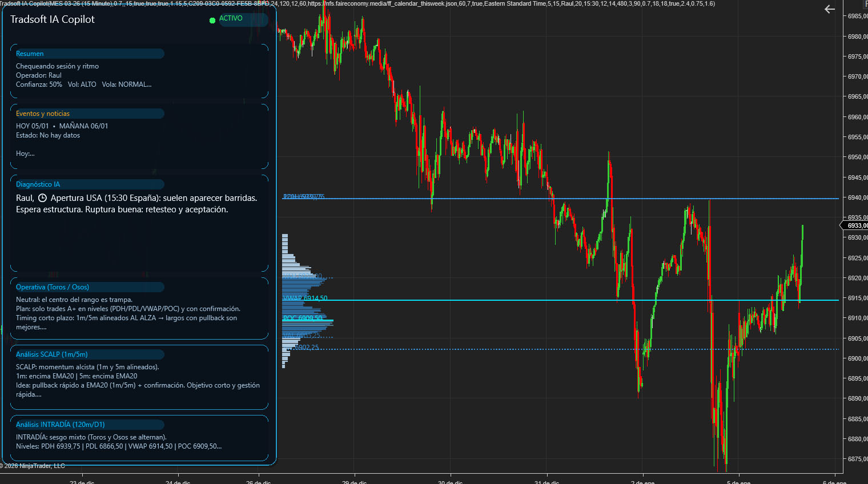Click the Tradsoft IA Copilot panel title
Viewport: 868px width, 484px height.
click(x=53, y=19)
